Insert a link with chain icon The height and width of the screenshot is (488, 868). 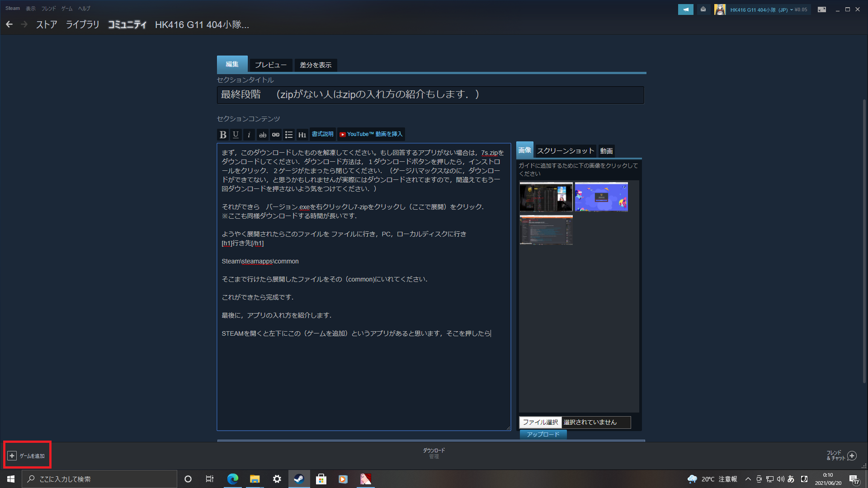point(275,135)
